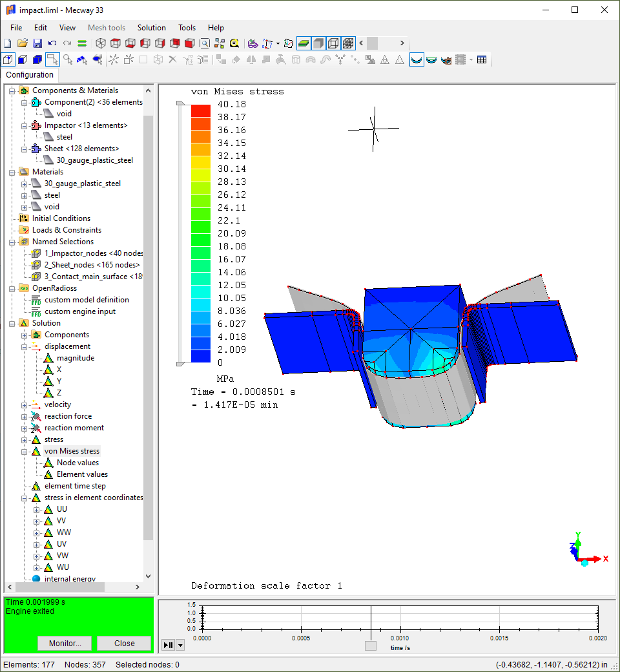Click the cutting plane right arrow button
The height and width of the screenshot is (672, 620).
point(402,43)
